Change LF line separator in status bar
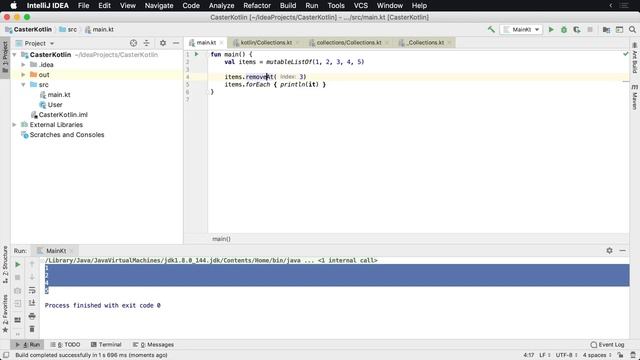 pyautogui.click(x=544, y=355)
